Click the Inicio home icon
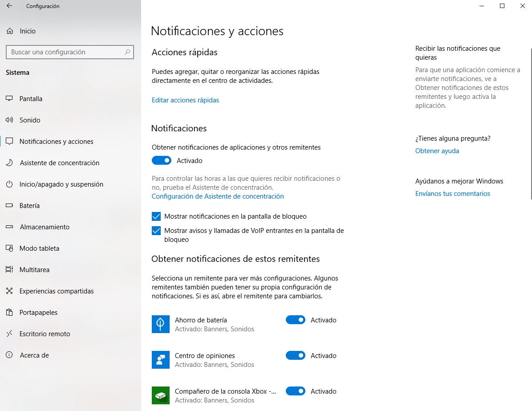 [x=9, y=31]
